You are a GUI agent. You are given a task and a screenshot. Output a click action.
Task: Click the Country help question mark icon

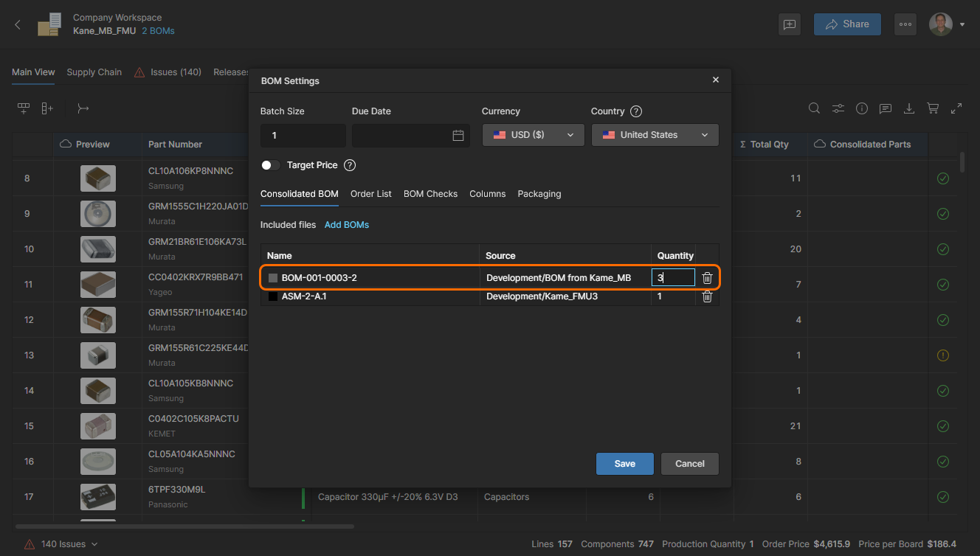(x=636, y=111)
